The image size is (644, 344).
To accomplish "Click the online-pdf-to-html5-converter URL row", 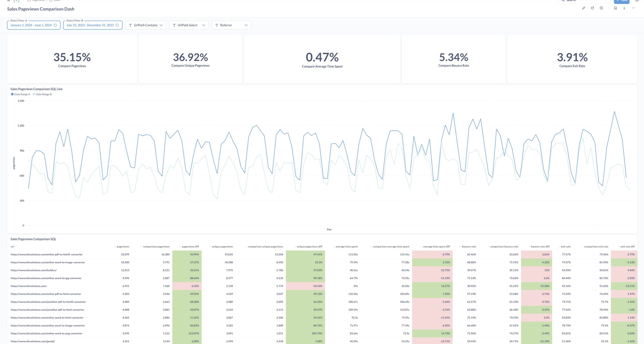I will [x=47, y=254].
